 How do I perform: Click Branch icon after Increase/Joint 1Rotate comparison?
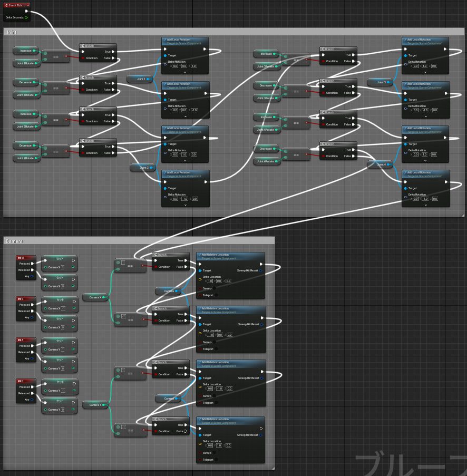[x=83, y=46]
